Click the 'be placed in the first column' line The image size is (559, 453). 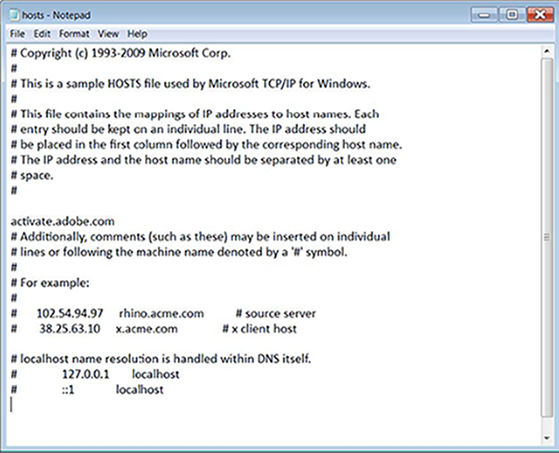(x=206, y=145)
